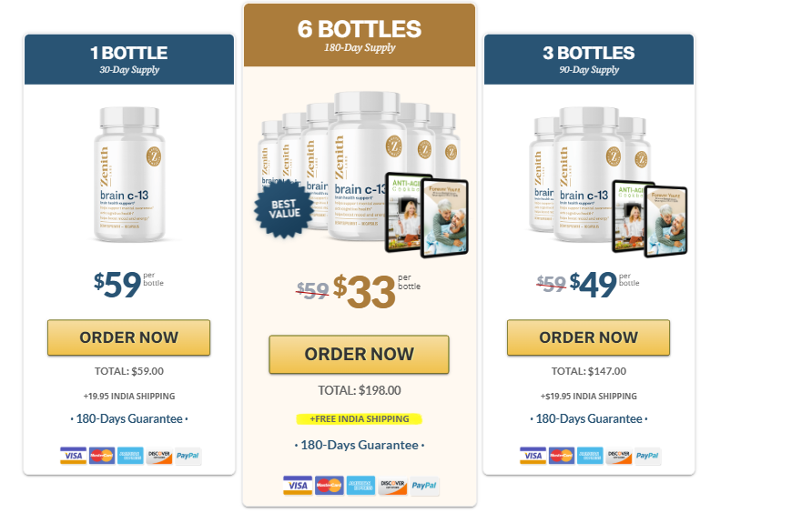
Task: Click the single brain c-13 bottle image
Action: point(129,175)
